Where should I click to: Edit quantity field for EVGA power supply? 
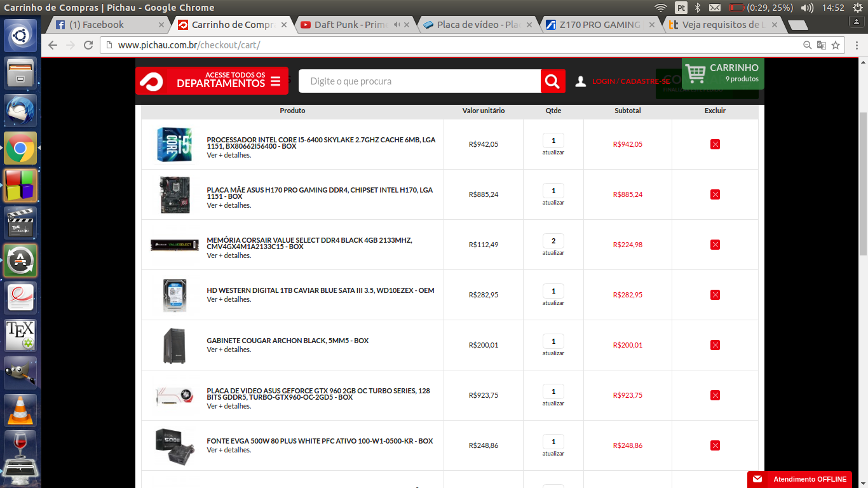(553, 442)
